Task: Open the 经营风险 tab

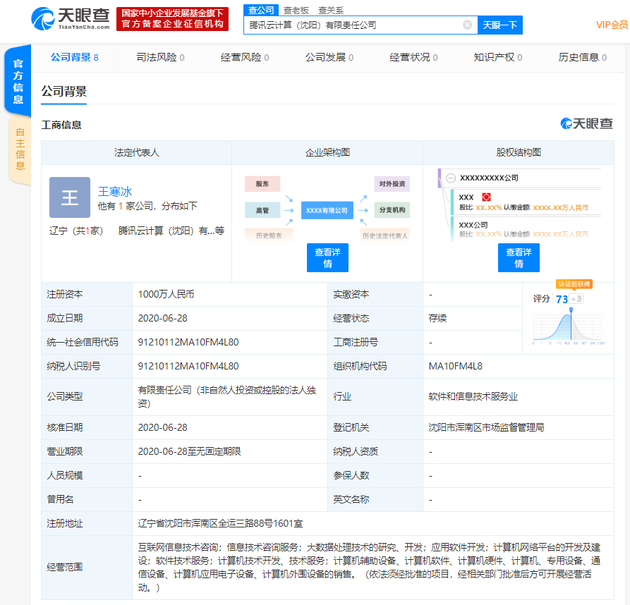Action: (245, 57)
